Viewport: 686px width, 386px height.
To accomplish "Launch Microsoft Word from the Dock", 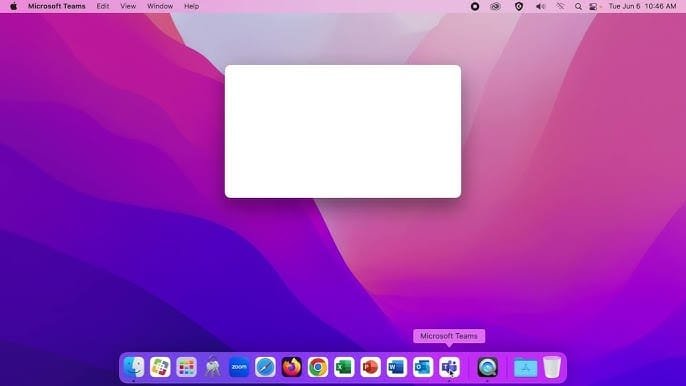I will pos(396,367).
